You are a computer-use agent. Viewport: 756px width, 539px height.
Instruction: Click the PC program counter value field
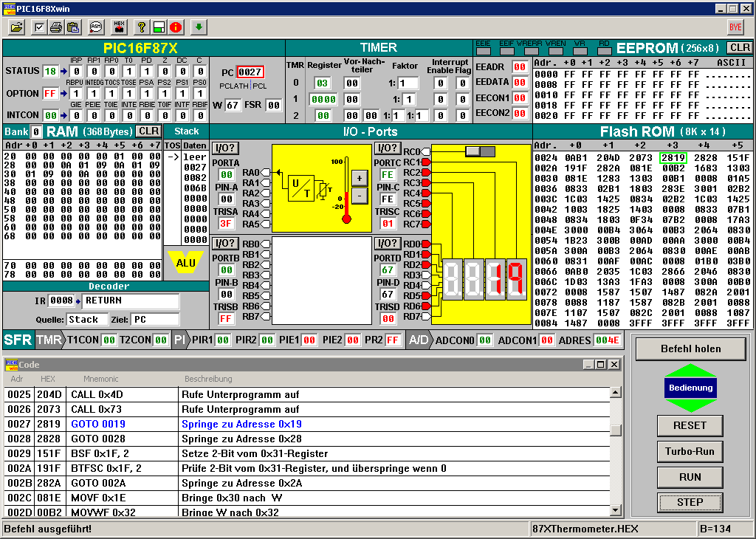point(250,72)
